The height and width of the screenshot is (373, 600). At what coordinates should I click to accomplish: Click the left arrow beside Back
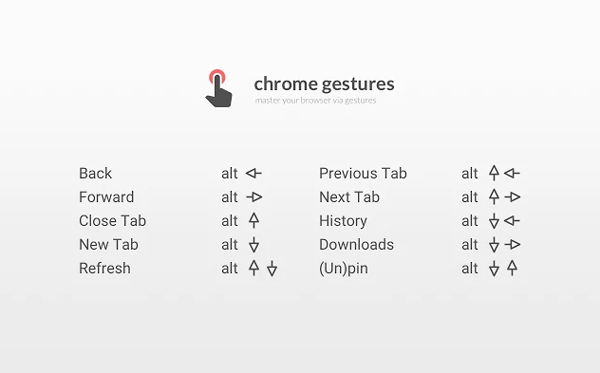pyautogui.click(x=254, y=173)
